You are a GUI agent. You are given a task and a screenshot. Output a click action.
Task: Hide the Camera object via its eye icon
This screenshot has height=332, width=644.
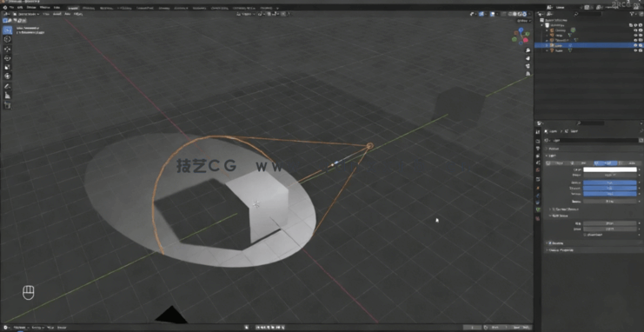point(635,30)
